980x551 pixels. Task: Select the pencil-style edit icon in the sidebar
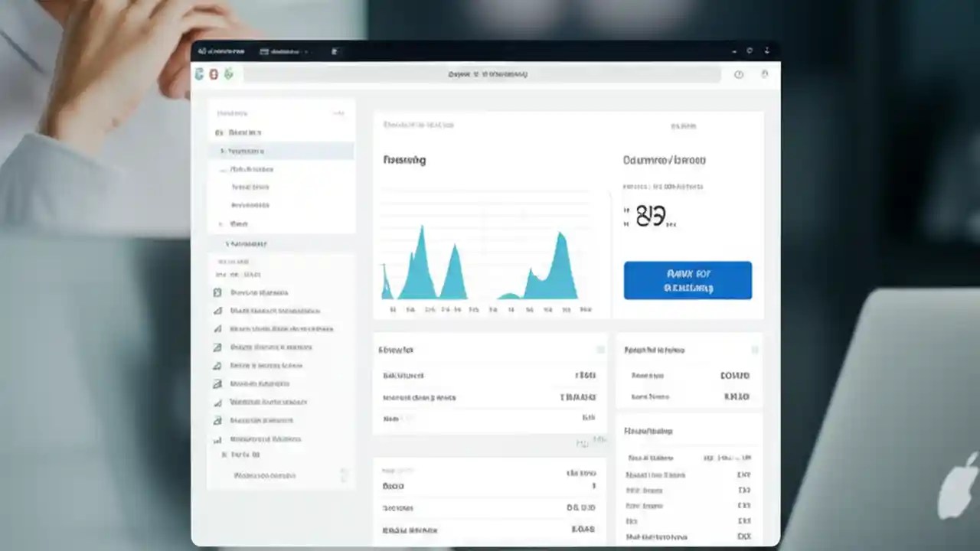(x=216, y=310)
